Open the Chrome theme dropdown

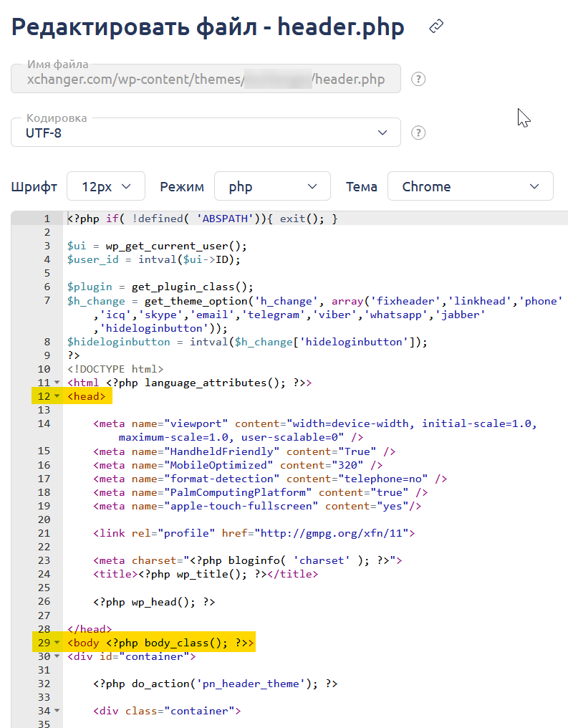tap(470, 186)
